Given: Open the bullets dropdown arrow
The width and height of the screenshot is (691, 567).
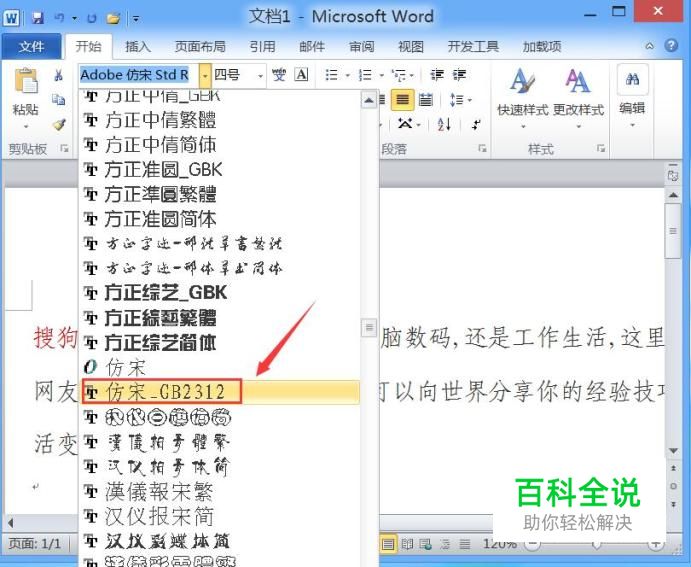Looking at the screenshot, I should click(347, 75).
